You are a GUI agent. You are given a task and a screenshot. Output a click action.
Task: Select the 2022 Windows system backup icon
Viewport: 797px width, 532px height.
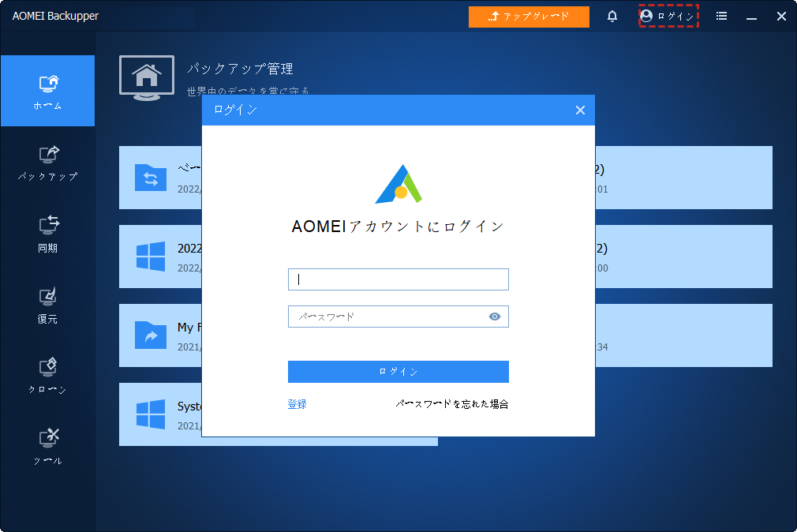(151, 257)
